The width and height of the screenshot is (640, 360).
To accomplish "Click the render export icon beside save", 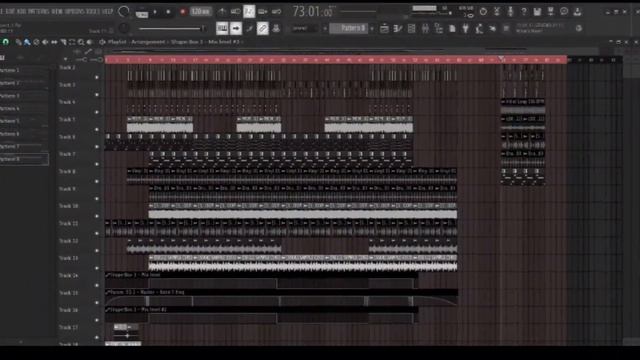I will [x=551, y=11].
